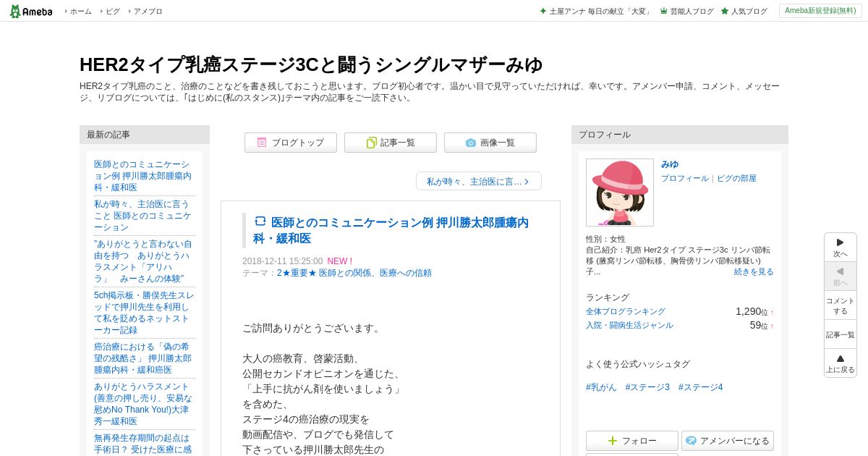Click the 59位 genre ranking value
Viewport: 868px width, 456px height.
point(759,325)
